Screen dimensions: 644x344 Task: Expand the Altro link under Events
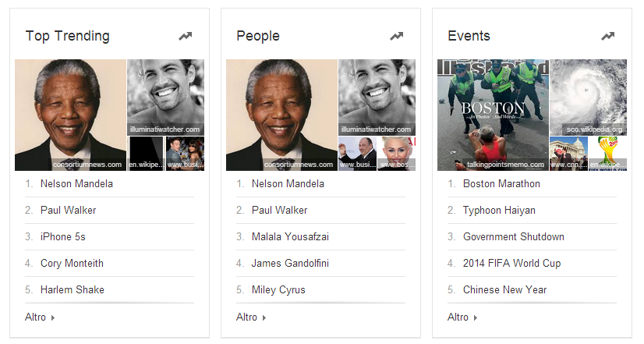coord(463,317)
